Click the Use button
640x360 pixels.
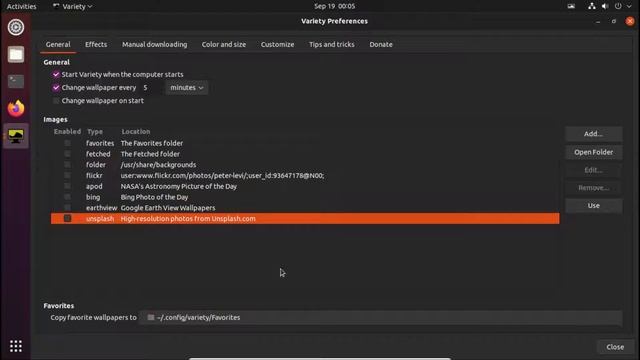pyautogui.click(x=593, y=205)
